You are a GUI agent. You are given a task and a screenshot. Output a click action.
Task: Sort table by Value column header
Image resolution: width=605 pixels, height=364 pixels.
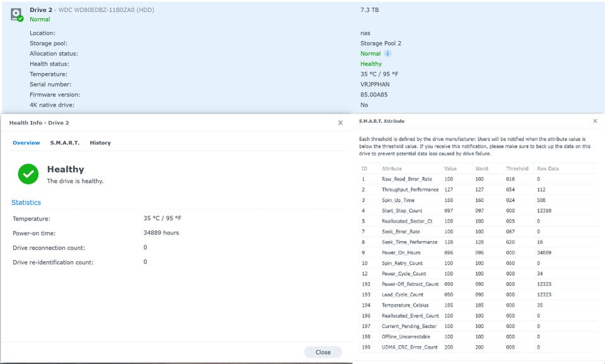point(450,169)
